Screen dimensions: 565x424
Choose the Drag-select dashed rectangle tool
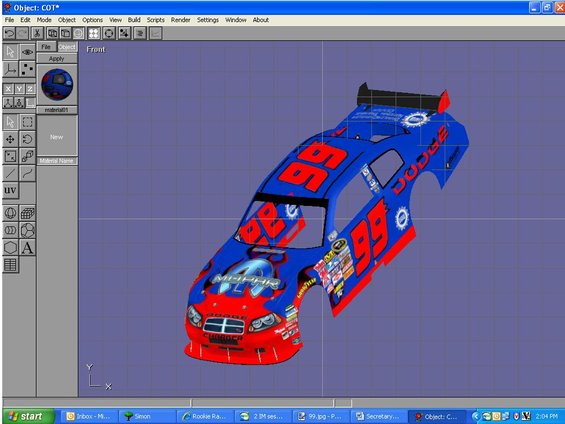point(27,122)
